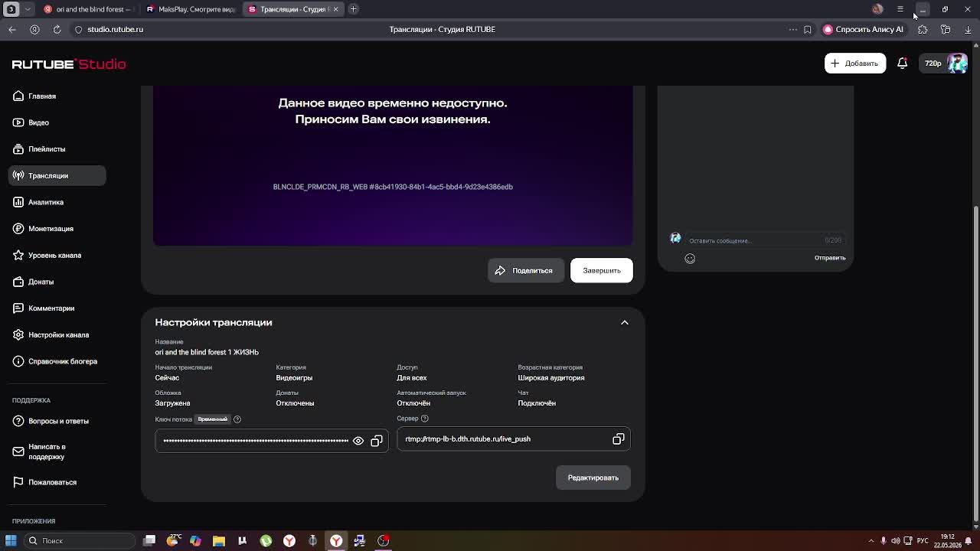Image resolution: width=980 pixels, height=551 pixels.
Task: Click the Широкая аудитория value
Action: (x=551, y=378)
